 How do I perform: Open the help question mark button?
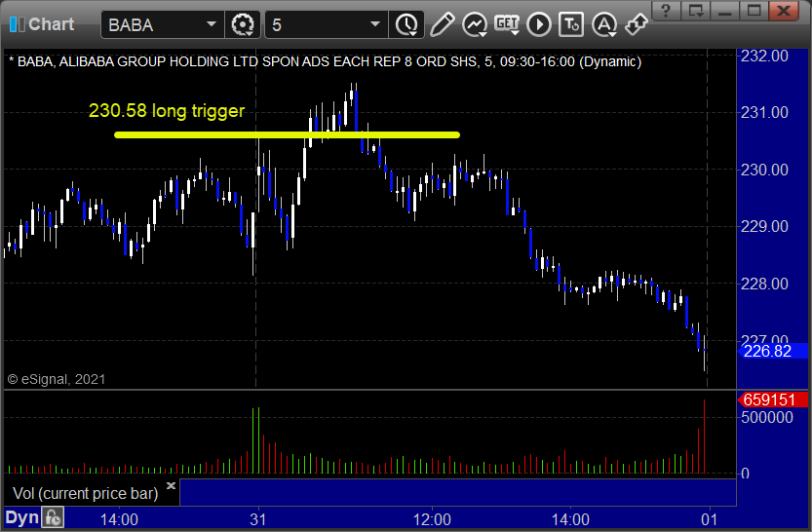pyautogui.click(x=666, y=11)
